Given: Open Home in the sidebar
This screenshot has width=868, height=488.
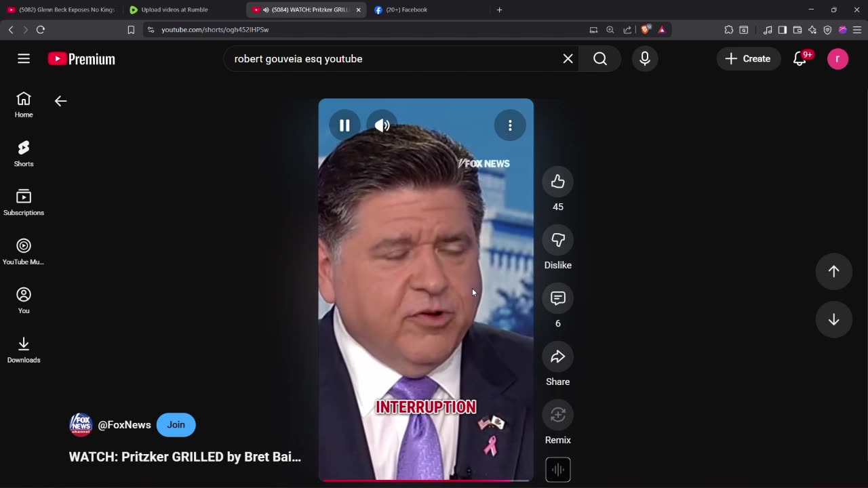Looking at the screenshot, I should pyautogui.click(x=24, y=105).
